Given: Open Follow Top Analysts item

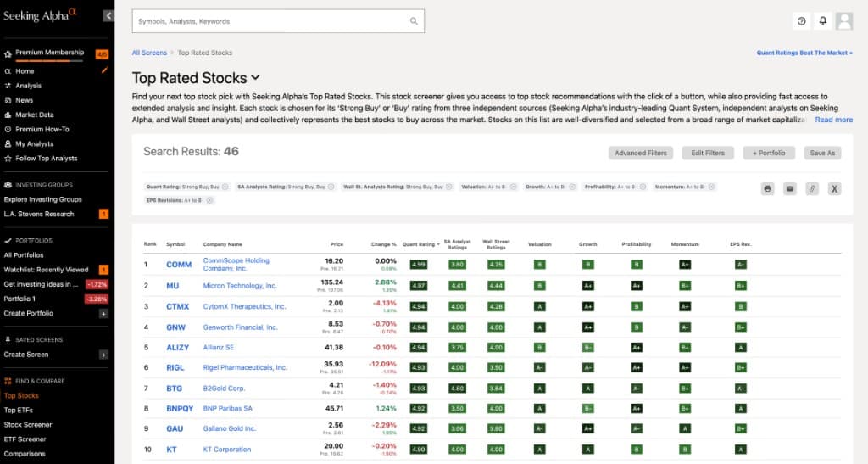Looking at the screenshot, I should pyautogui.click(x=47, y=159).
